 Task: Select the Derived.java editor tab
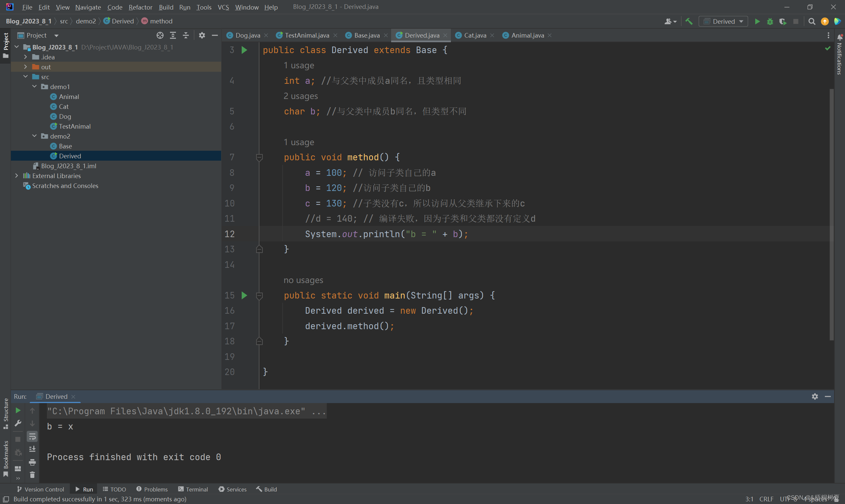click(420, 35)
